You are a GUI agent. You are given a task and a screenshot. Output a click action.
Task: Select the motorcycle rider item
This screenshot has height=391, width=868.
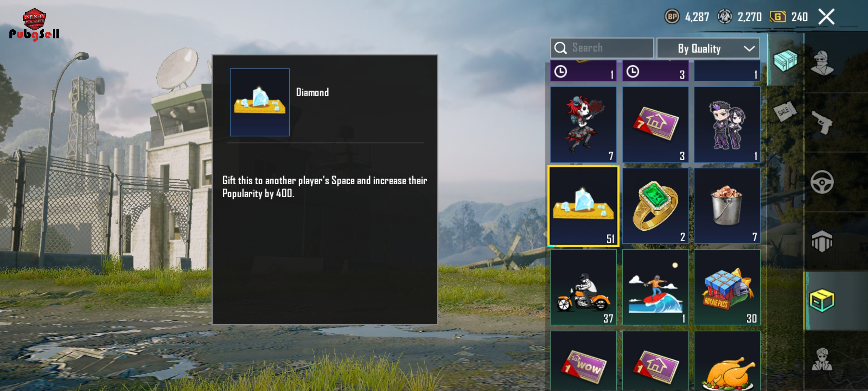[x=583, y=287]
